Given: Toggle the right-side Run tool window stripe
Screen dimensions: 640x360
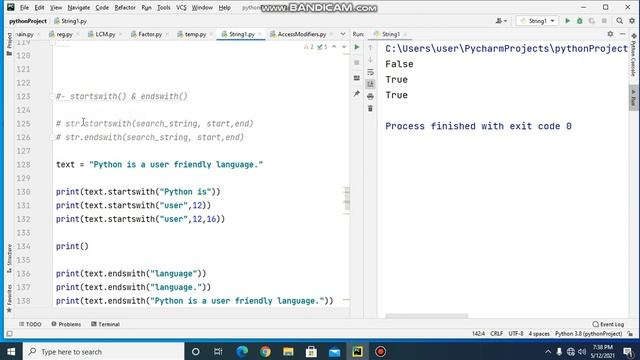Looking at the screenshot, I should pos(633,98).
